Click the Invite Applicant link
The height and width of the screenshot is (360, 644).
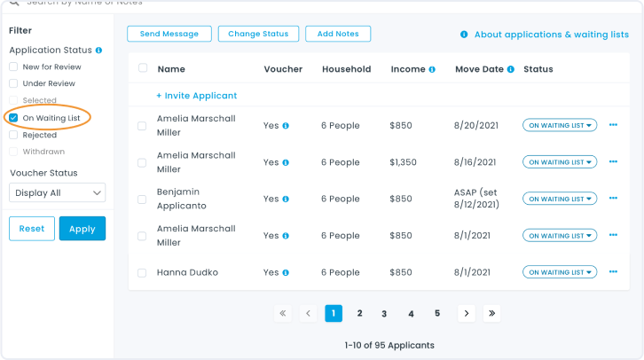click(197, 96)
